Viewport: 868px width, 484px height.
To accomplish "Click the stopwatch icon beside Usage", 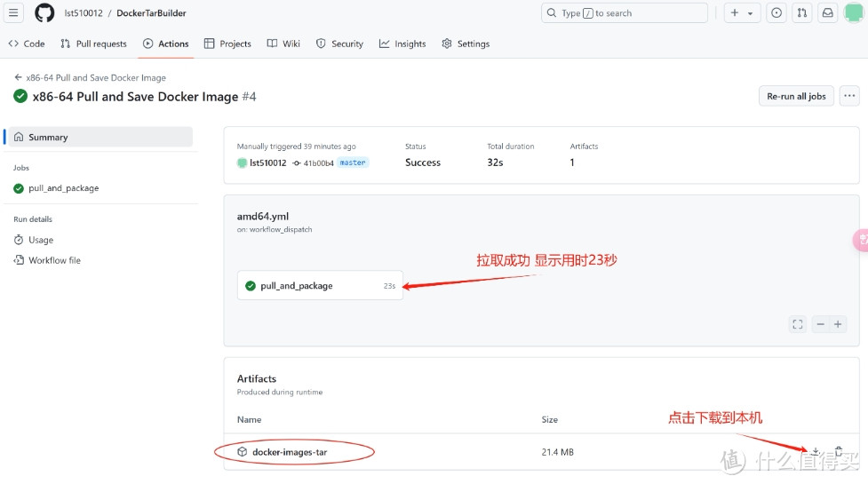I will pyautogui.click(x=19, y=240).
